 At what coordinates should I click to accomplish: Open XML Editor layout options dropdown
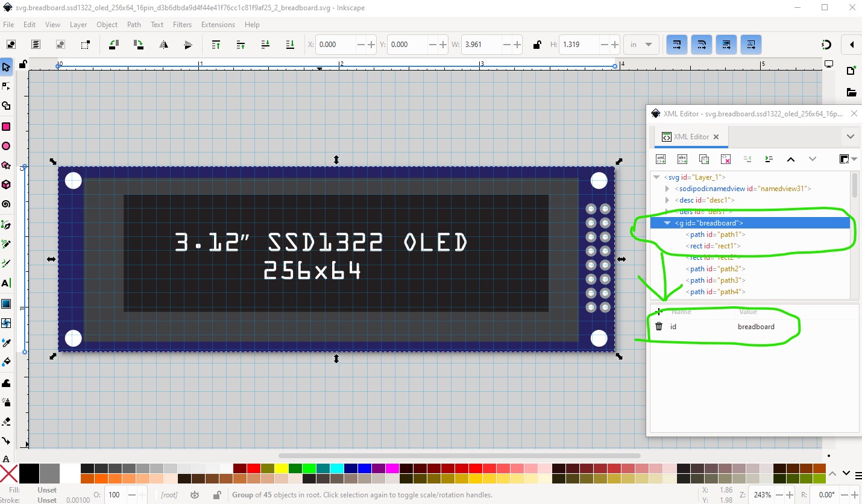848,159
